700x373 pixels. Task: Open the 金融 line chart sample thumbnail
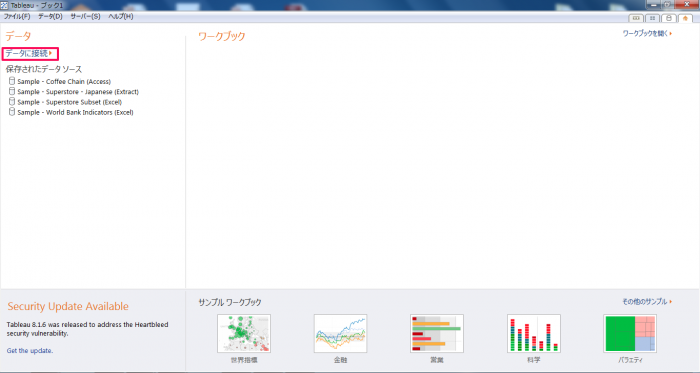(341, 333)
